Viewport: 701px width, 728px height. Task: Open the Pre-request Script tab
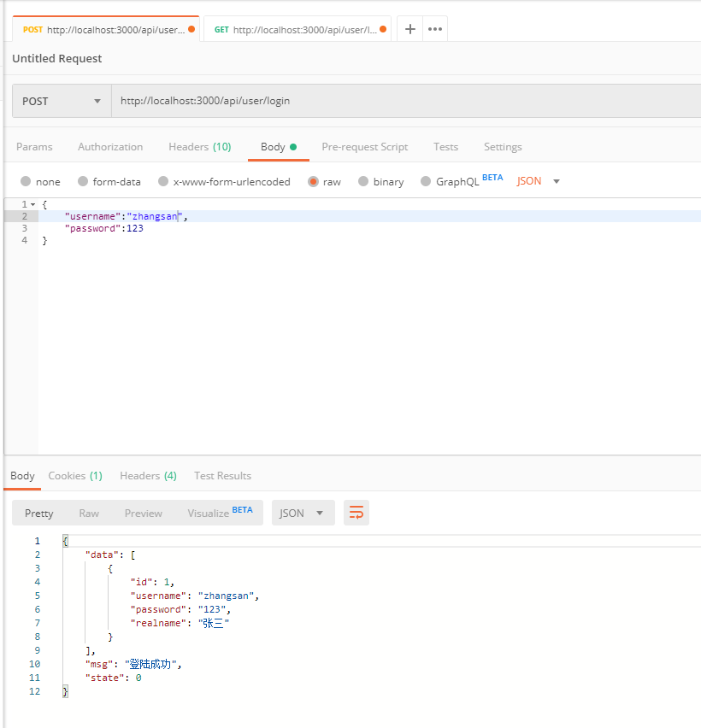pyautogui.click(x=364, y=147)
